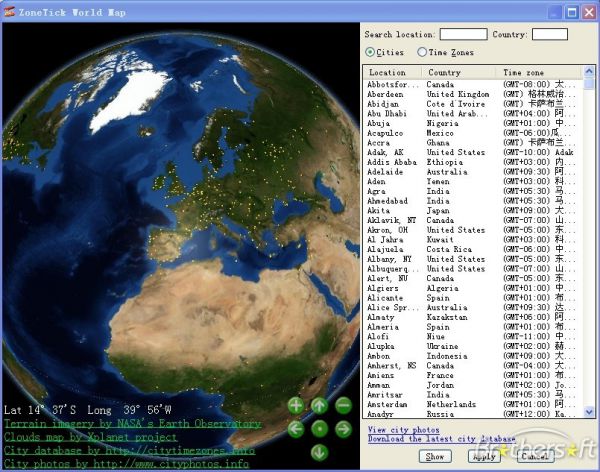
Task: Rotate globe downward with down arrow
Action: [x=320, y=452]
